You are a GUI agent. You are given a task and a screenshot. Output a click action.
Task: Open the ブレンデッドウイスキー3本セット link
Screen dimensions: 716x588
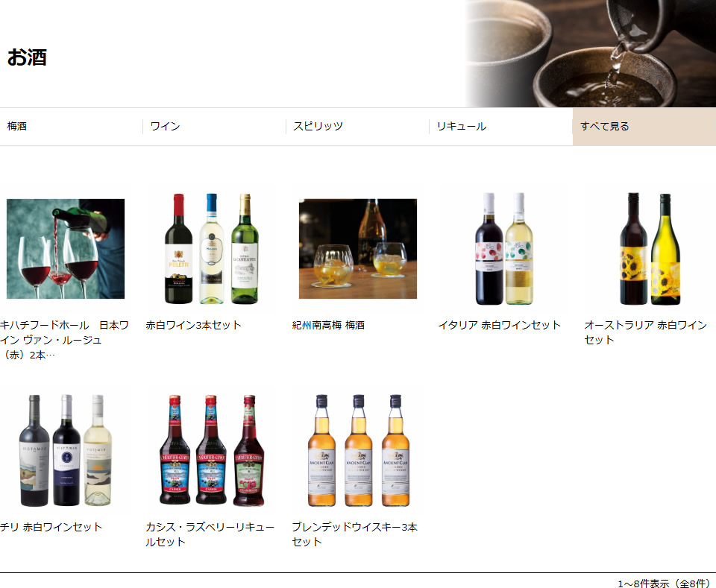(x=354, y=534)
